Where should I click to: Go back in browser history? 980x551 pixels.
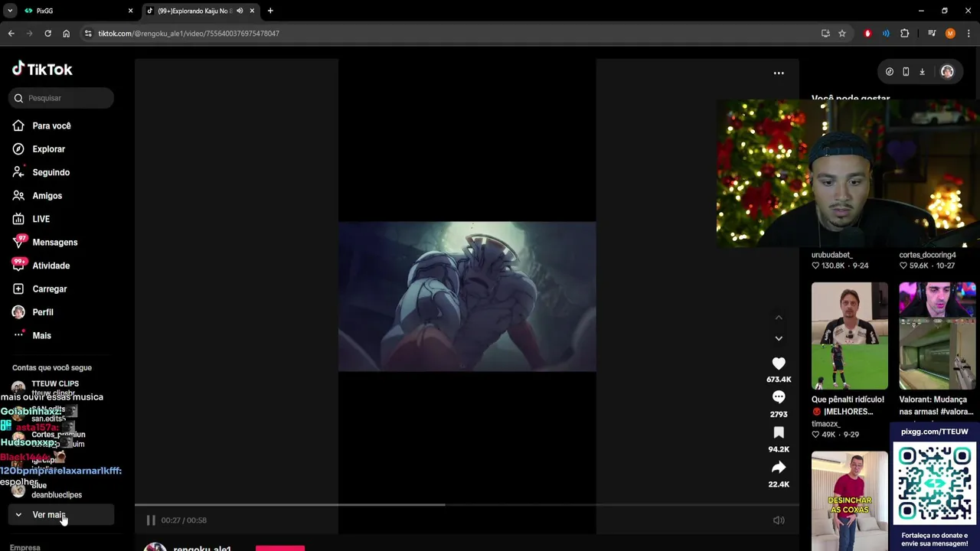point(11,34)
